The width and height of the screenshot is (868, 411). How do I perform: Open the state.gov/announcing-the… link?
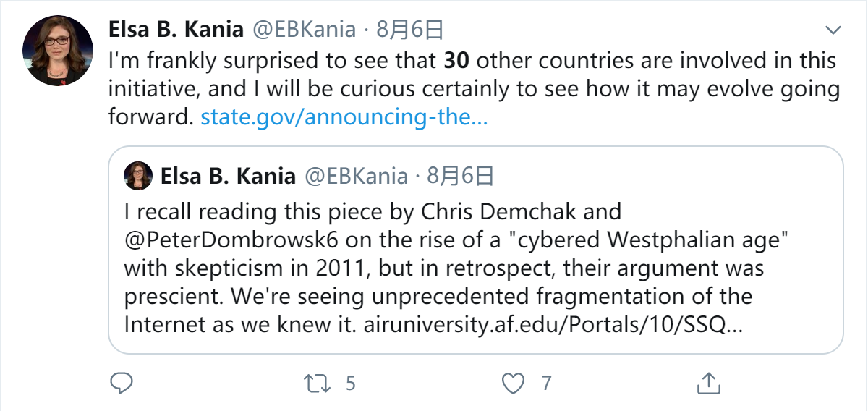click(x=344, y=117)
